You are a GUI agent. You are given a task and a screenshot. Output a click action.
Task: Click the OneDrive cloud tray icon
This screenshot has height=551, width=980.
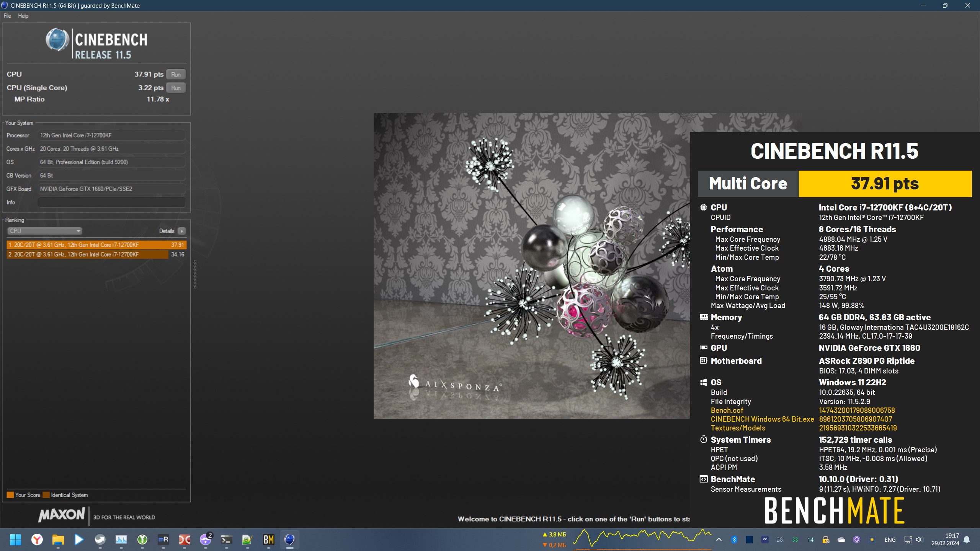tap(841, 540)
